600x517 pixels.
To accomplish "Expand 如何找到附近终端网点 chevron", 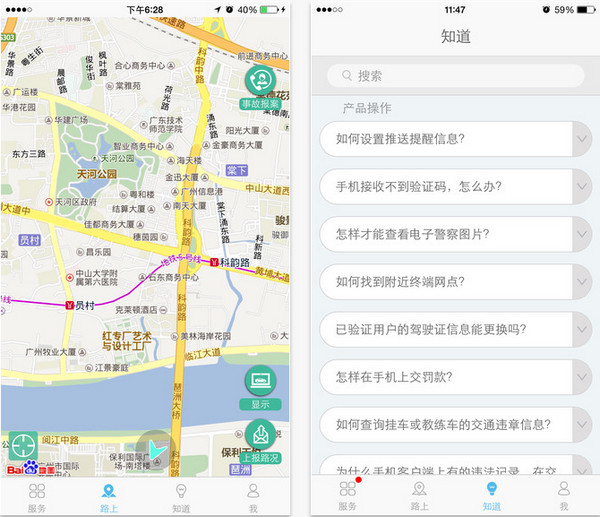I will (582, 282).
